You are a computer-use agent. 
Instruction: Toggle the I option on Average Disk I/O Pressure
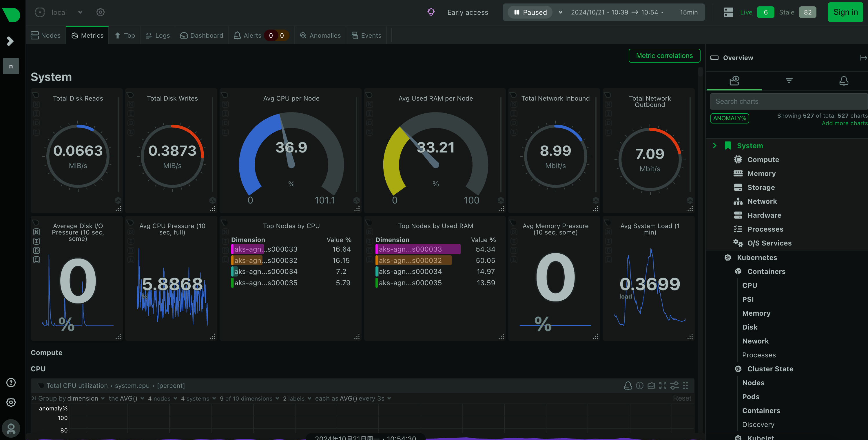[x=37, y=241]
